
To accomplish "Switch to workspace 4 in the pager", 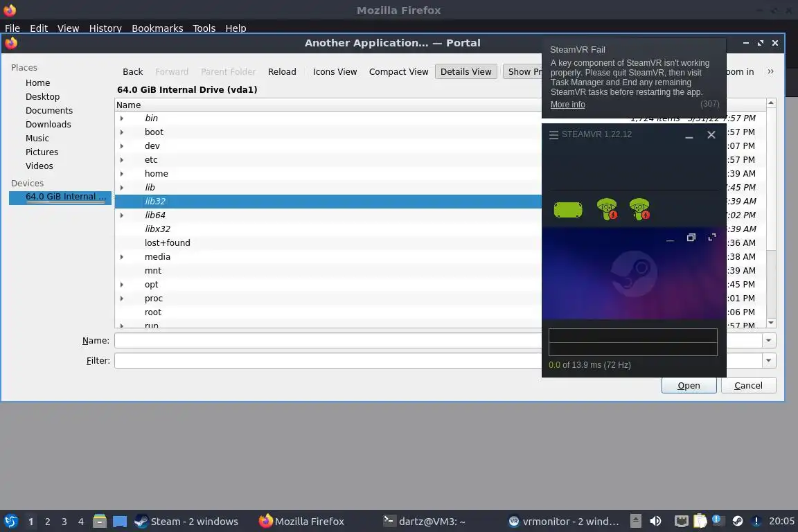I will click(81, 522).
